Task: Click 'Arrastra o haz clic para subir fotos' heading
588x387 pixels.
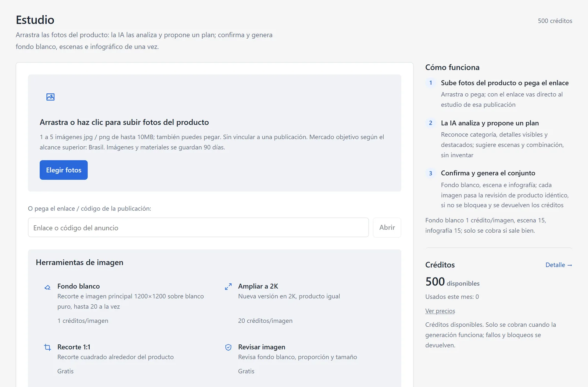Action: point(124,122)
